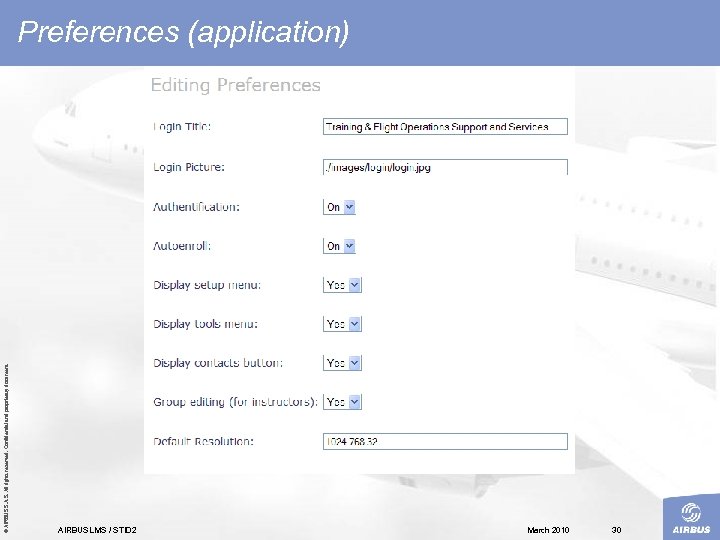Click the Group editing (for instructors) label
The image size is (720, 540).
pyautogui.click(x=236, y=402)
